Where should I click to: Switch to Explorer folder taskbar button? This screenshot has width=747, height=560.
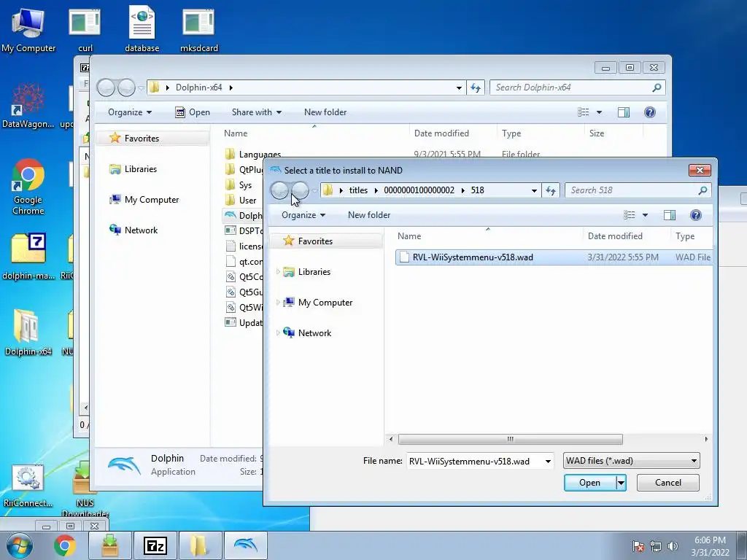[x=200, y=545]
